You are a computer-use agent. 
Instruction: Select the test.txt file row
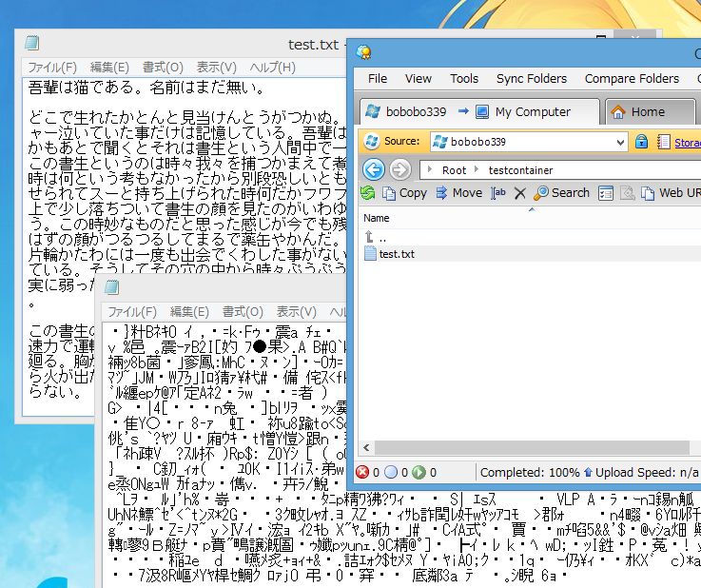click(530, 254)
